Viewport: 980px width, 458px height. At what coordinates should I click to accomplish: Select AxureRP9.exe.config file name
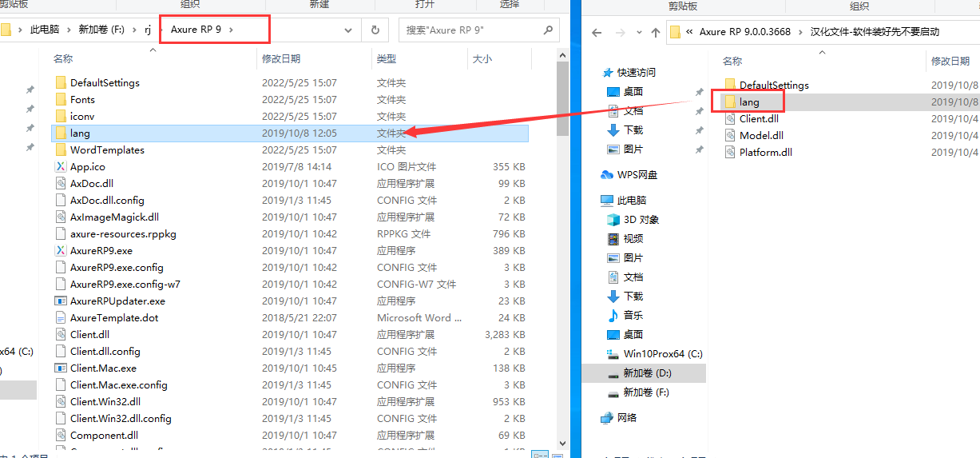click(x=117, y=268)
